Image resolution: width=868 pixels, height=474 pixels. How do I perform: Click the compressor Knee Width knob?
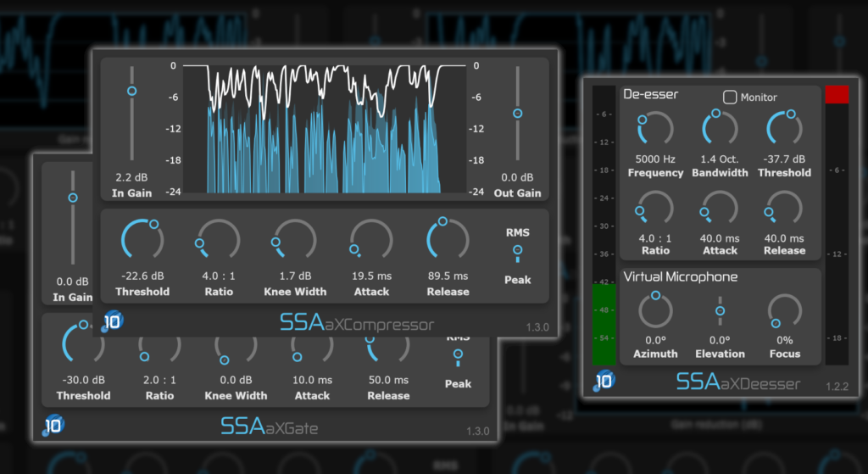point(294,239)
